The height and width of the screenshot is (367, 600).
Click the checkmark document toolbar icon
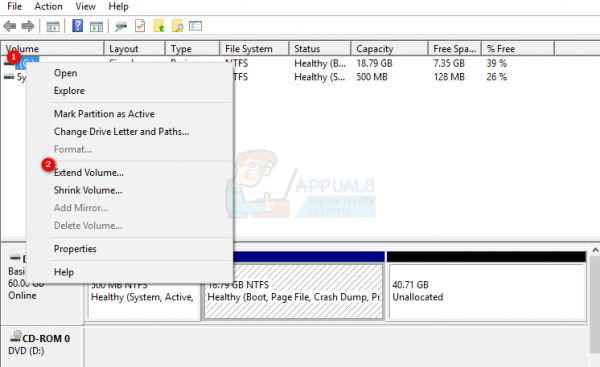140,26
